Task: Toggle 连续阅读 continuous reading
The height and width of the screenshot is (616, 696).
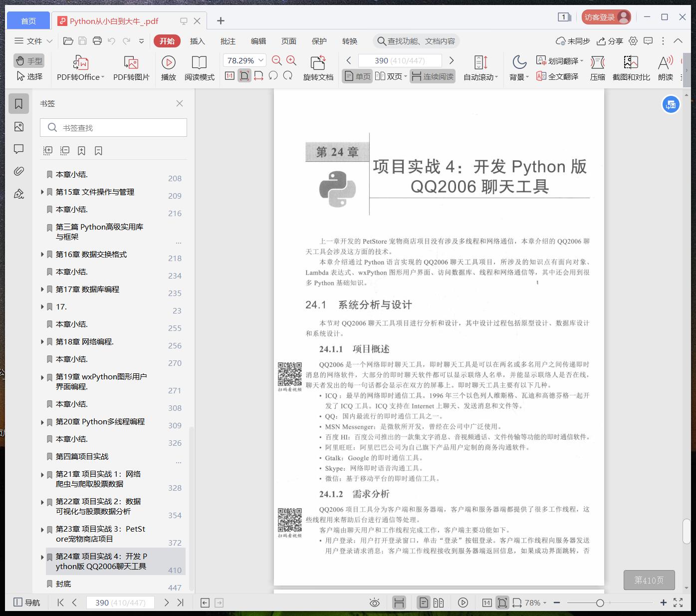Action: coord(433,76)
